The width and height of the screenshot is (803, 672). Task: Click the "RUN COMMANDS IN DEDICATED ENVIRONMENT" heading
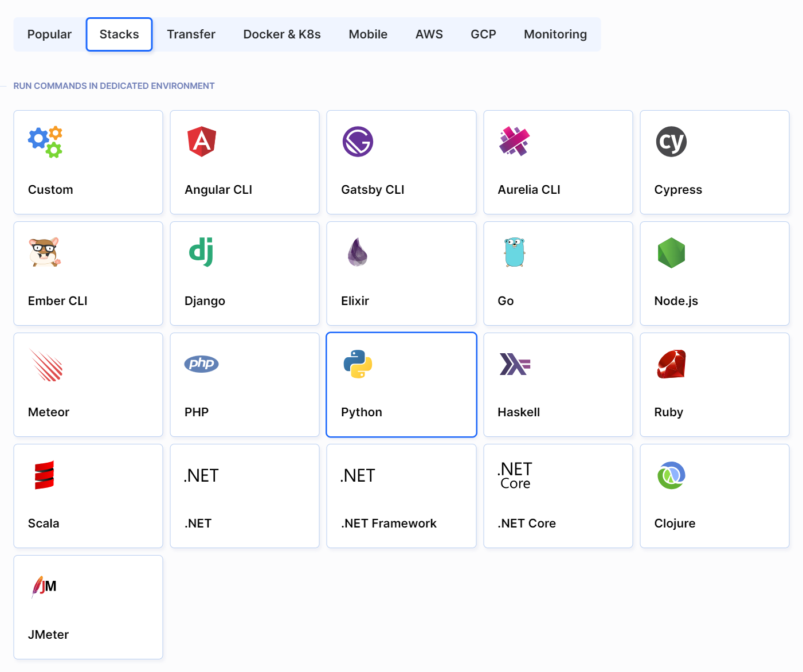114,86
